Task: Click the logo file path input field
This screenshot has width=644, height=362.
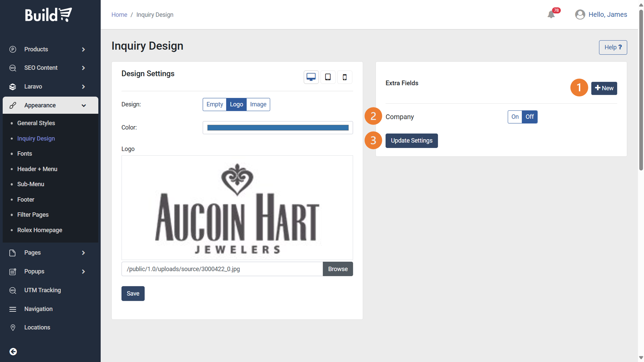Action: (222, 269)
